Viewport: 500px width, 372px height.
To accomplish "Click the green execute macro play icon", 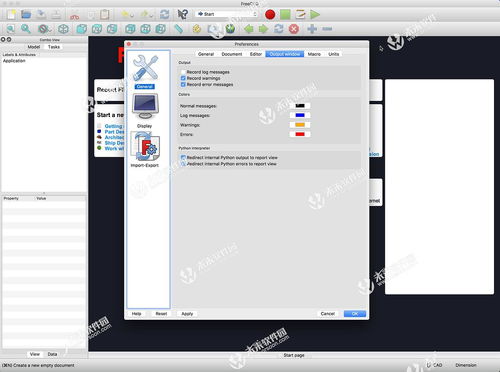I will (315, 14).
